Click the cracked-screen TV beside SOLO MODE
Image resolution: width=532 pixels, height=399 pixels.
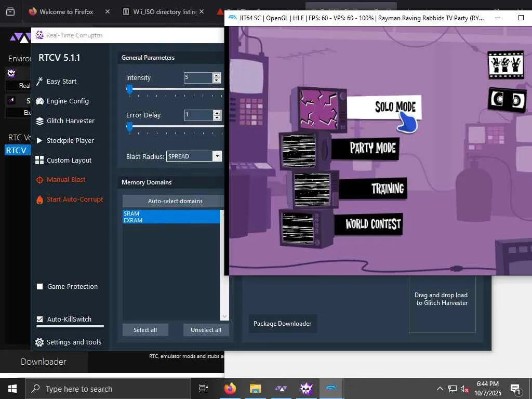[319, 109]
